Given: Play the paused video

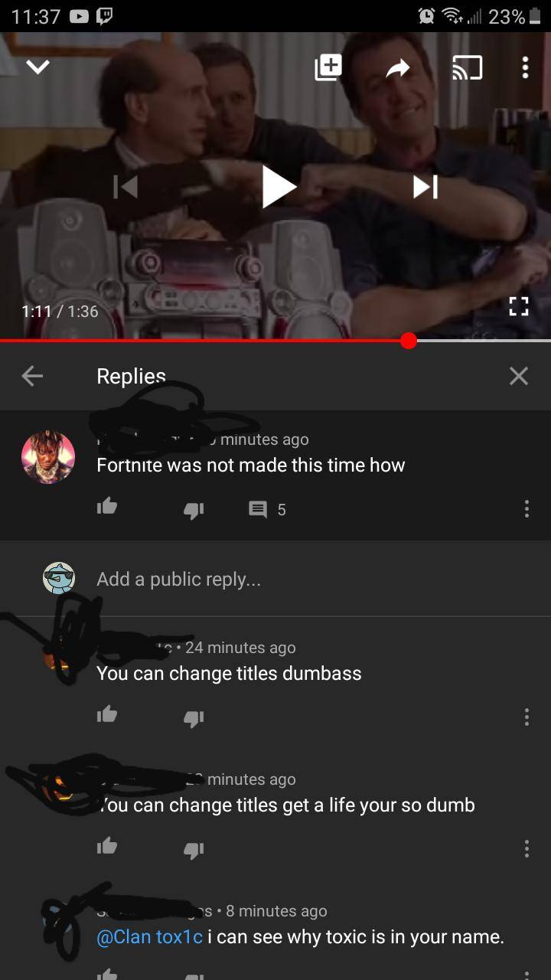Looking at the screenshot, I should 279,186.
